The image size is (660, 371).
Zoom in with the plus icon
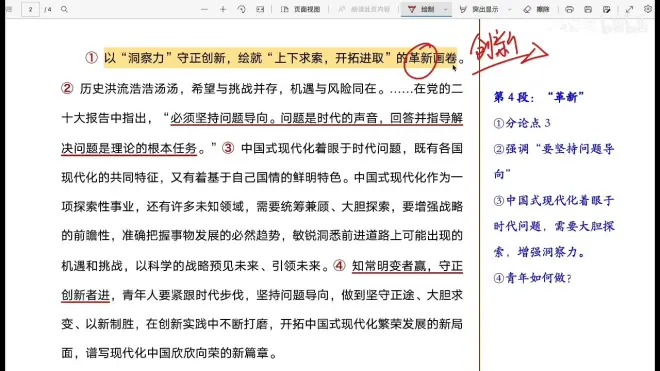(x=223, y=9)
